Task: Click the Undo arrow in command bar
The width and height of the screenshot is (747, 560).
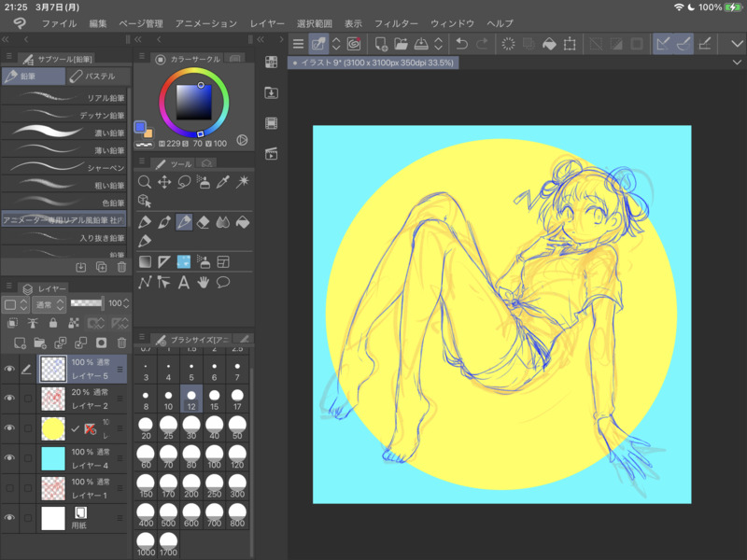Action: (461, 43)
